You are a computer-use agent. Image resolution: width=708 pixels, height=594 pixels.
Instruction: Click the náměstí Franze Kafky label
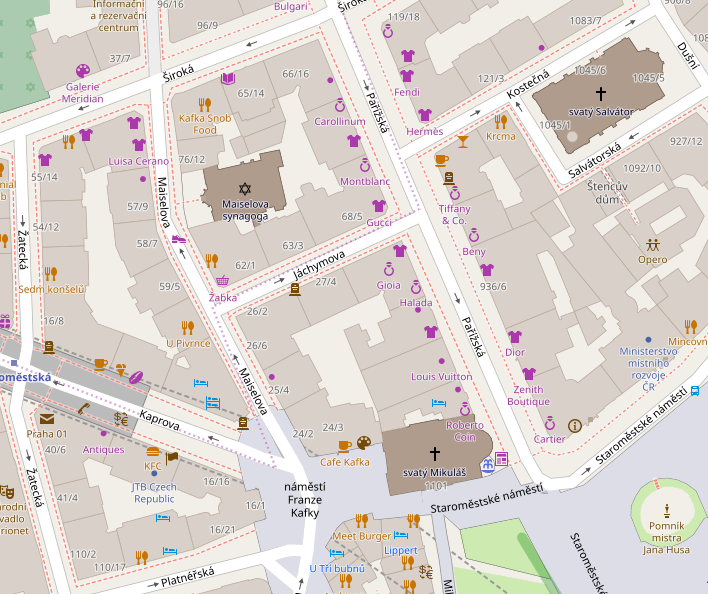pyautogui.click(x=305, y=500)
